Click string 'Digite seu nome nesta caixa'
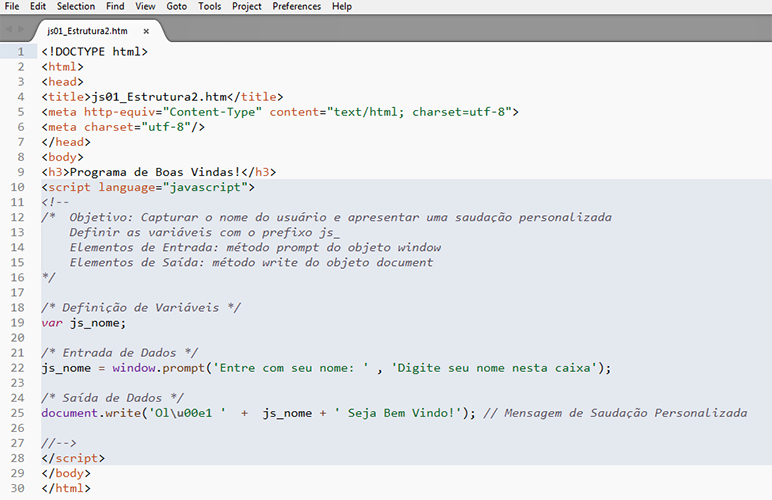 (494, 368)
